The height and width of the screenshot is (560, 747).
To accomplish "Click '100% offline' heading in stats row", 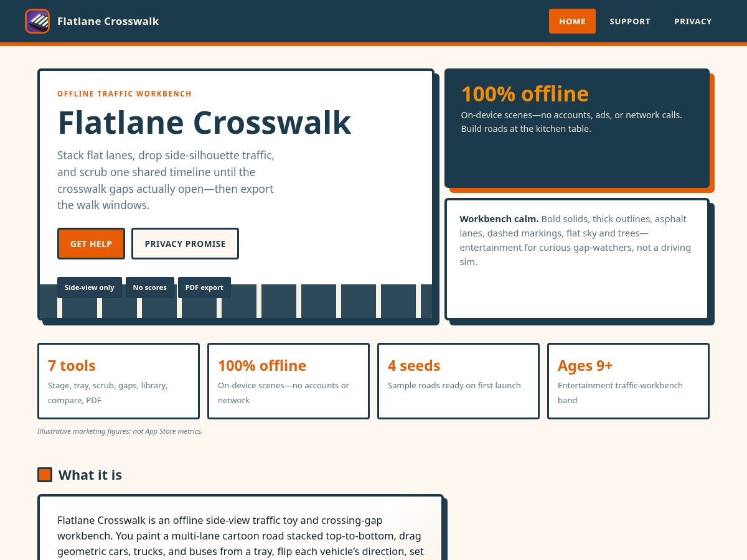I will point(262,365).
